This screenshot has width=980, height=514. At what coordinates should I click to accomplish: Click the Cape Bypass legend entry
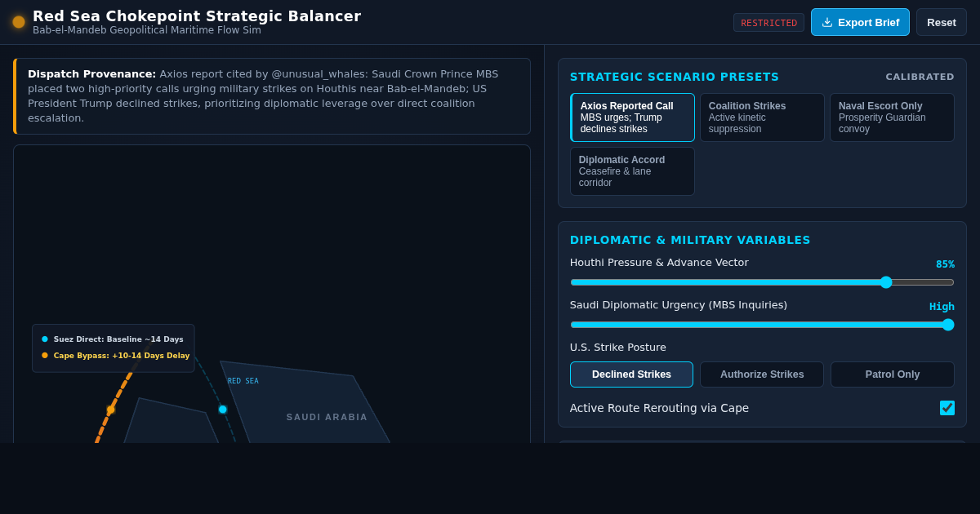tap(115, 356)
